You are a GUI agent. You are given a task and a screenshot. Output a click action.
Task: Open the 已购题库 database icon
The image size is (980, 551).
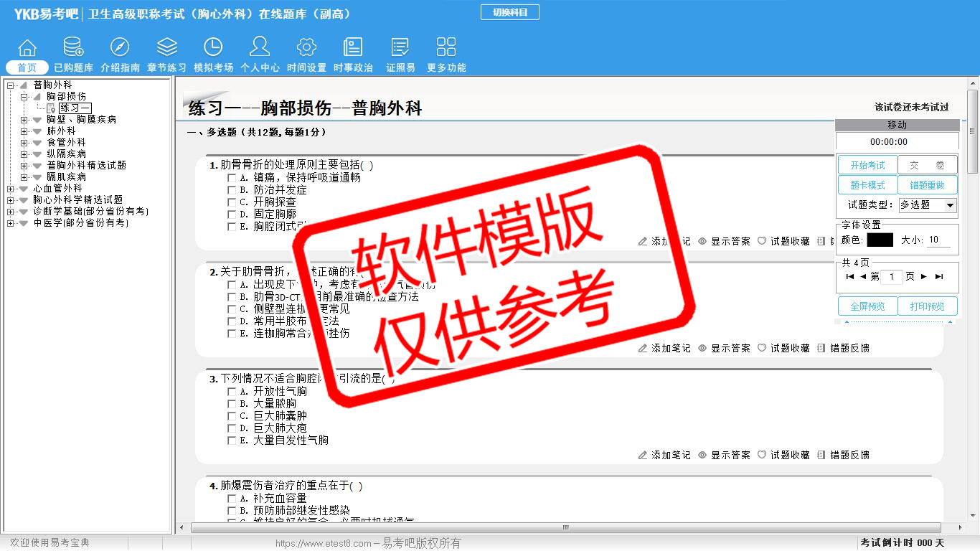coord(73,47)
